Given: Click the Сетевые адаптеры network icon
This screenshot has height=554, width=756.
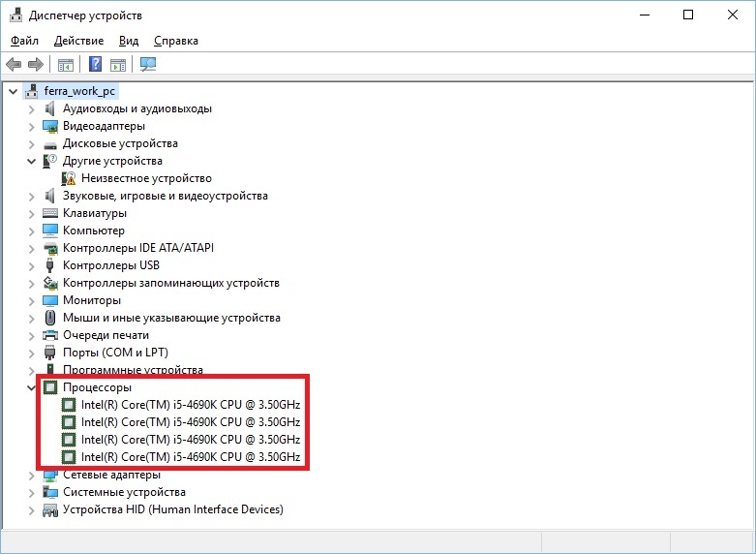Looking at the screenshot, I should (49, 475).
